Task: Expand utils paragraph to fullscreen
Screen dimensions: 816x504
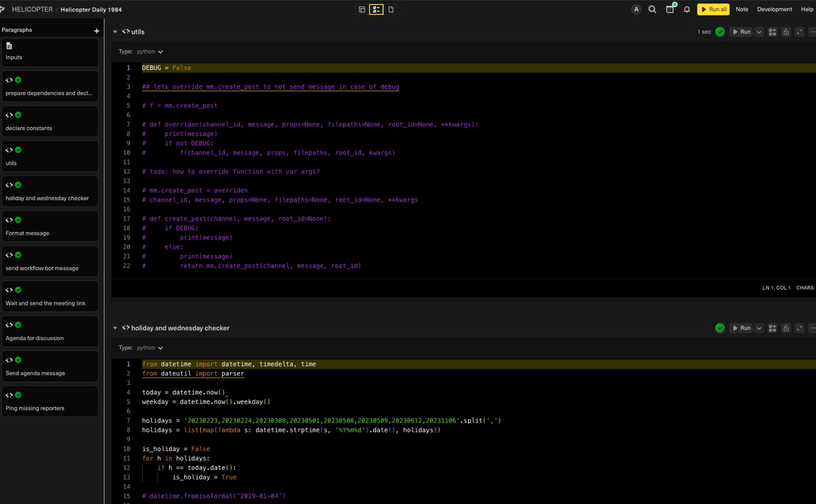Action: coord(799,32)
